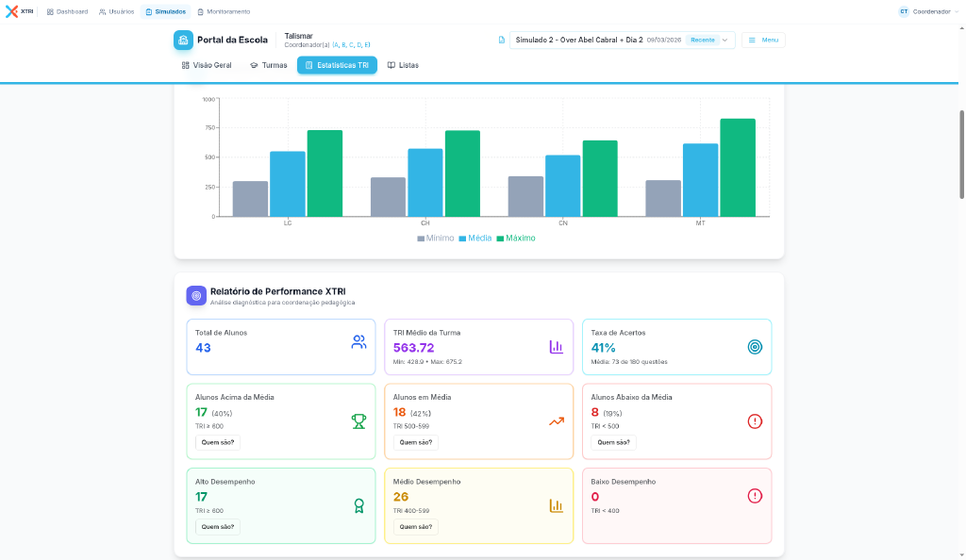966x560 pixels.
Task: Click the Relatório de Performance XTRI icon
Action: [x=196, y=295]
